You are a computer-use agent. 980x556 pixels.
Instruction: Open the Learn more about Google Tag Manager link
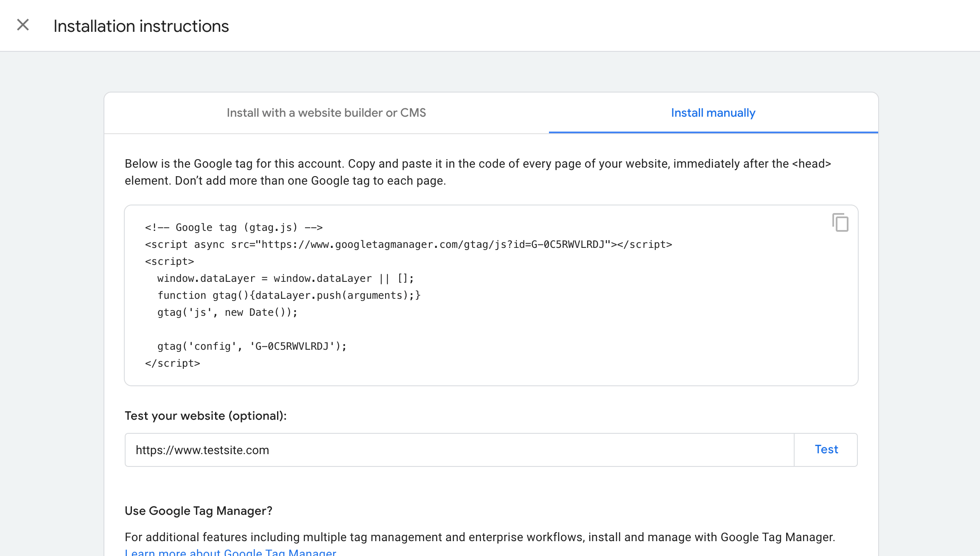[x=231, y=552]
